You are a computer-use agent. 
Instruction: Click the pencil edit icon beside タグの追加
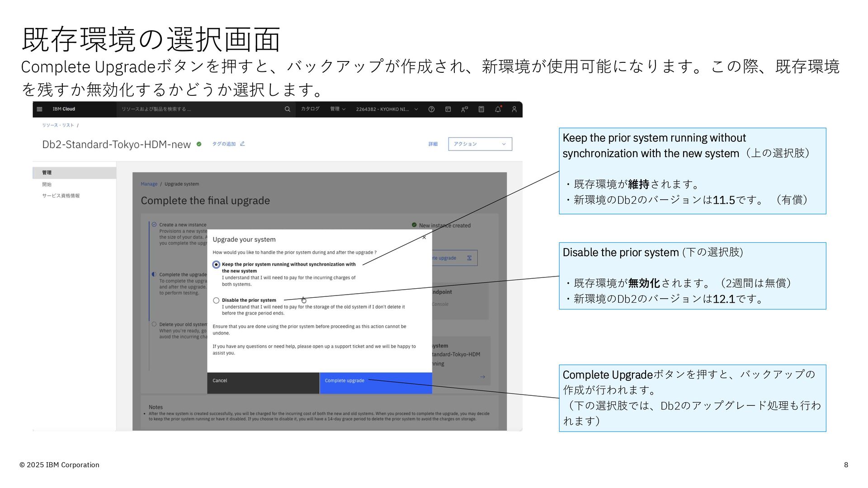(242, 144)
